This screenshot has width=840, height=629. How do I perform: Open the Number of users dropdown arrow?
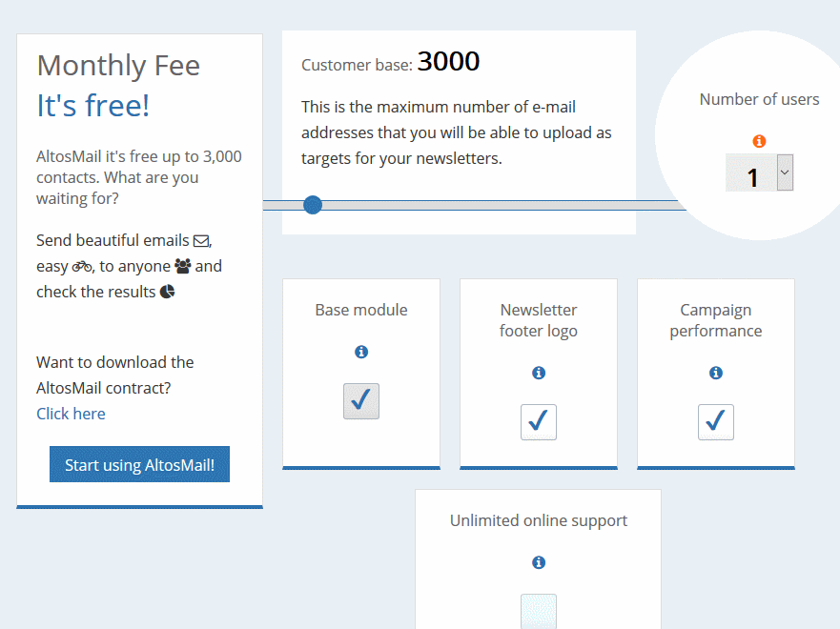click(x=785, y=172)
